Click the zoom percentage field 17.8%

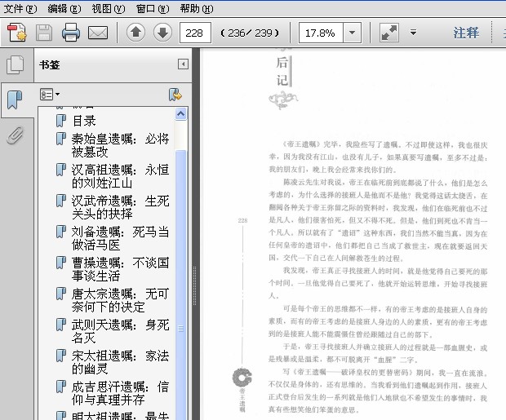[321, 33]
